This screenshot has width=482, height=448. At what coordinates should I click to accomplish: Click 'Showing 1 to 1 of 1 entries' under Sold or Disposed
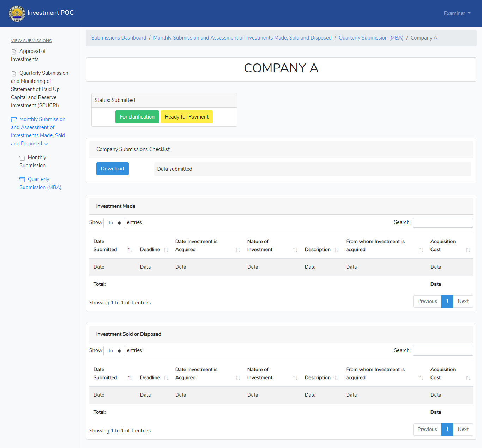click(x=120, y=431)
